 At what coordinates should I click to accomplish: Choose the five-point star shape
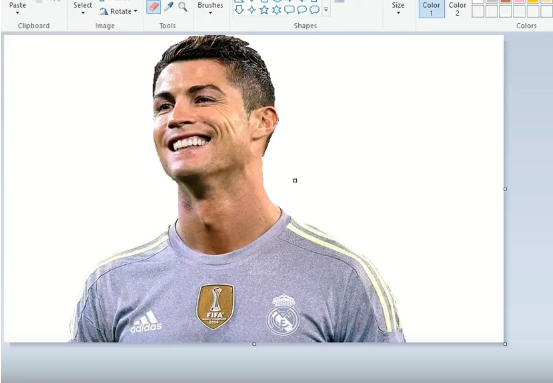point(264,10)
